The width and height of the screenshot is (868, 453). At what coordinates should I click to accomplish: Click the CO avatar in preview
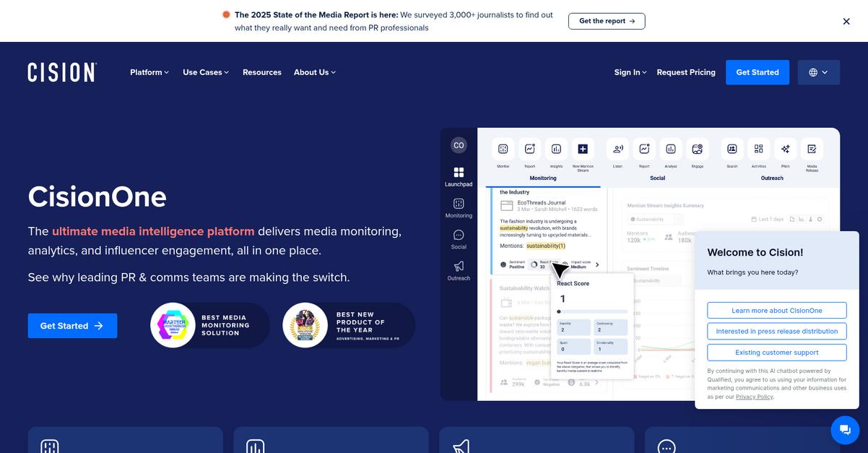458,145
